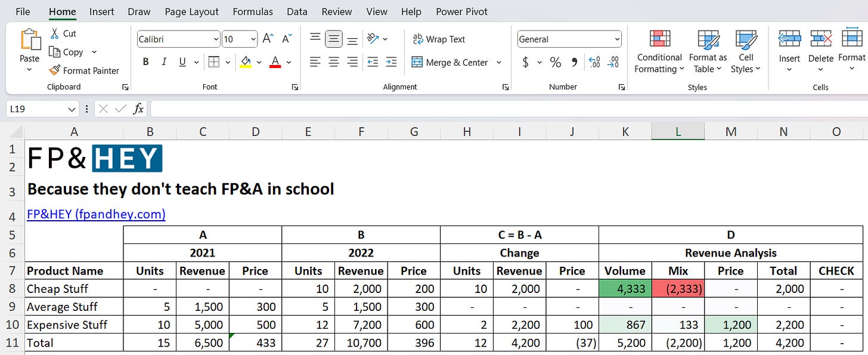Apply italic formatting
This screenshot has width=868, height=355.
tap(164, 62)
